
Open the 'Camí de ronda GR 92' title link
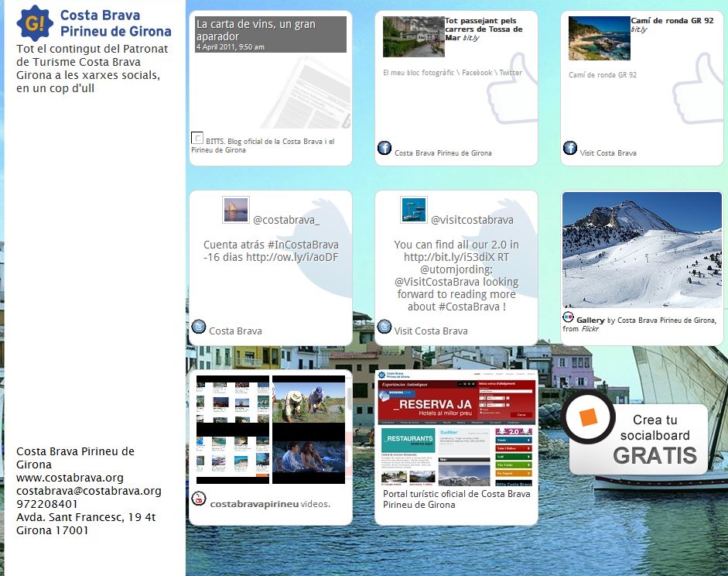(672, 20)
